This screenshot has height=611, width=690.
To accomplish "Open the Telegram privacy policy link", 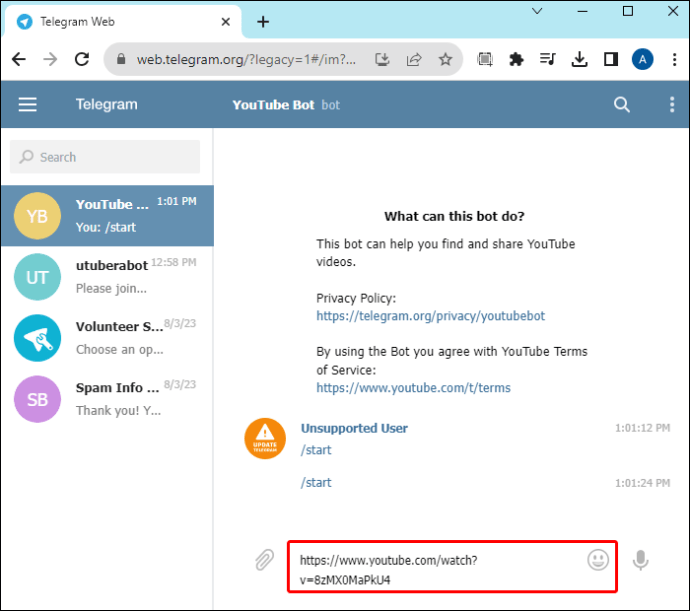I will 431,316.
